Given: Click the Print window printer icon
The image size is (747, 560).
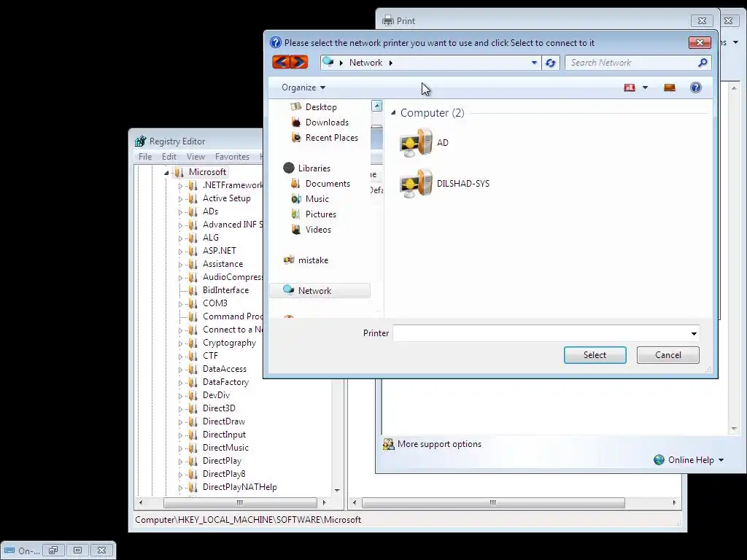Looking at the screenshot, I should [x=388, y=20].
